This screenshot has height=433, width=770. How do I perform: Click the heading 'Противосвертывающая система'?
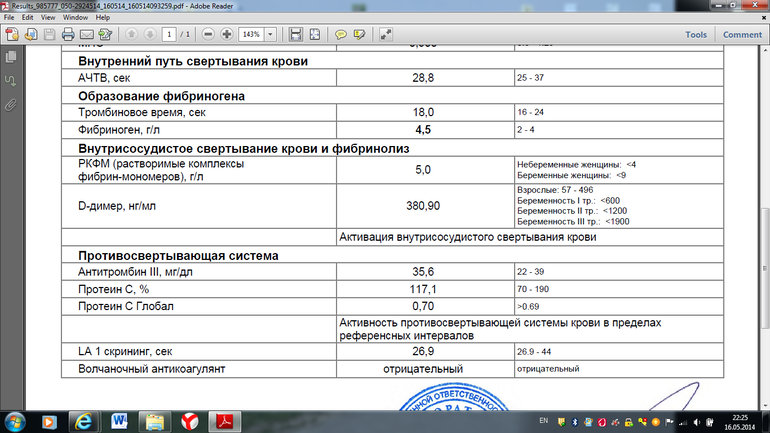pyautogui.click(x=178, y=256)
